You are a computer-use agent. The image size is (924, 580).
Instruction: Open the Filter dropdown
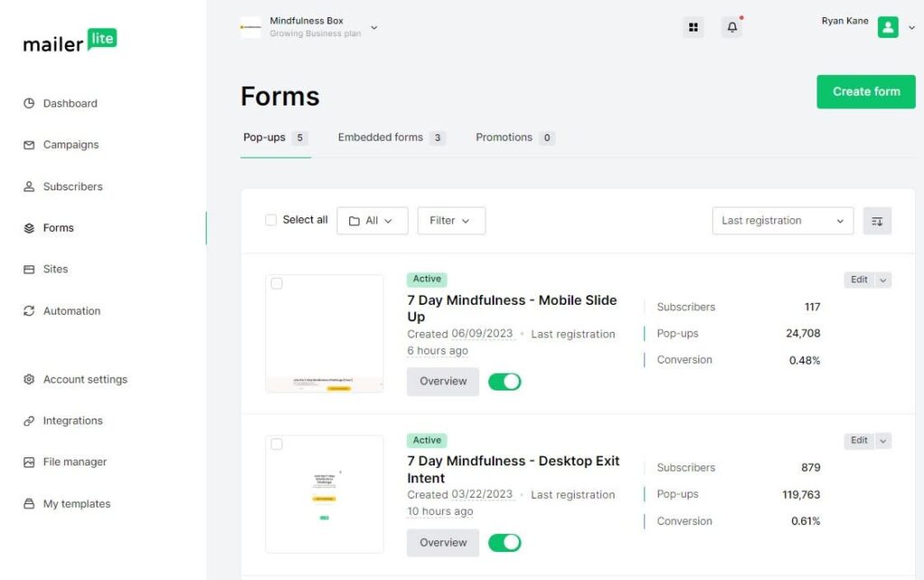tap(451, 221)
